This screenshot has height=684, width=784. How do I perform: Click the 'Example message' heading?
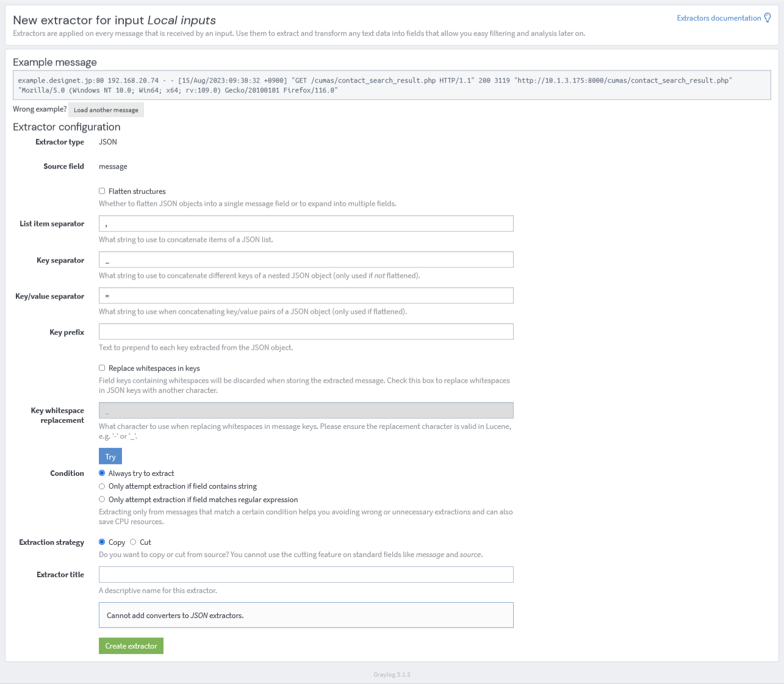[55, 62]
